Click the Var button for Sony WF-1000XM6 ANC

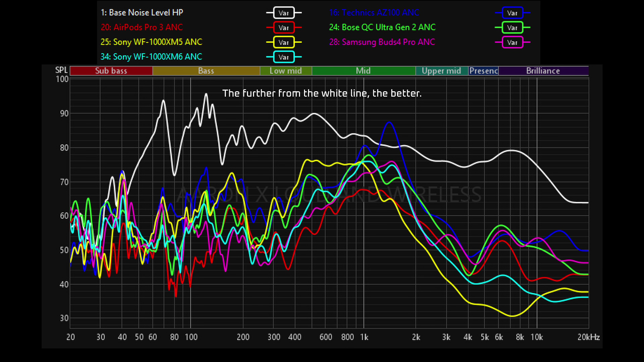(x=284, y=57)
